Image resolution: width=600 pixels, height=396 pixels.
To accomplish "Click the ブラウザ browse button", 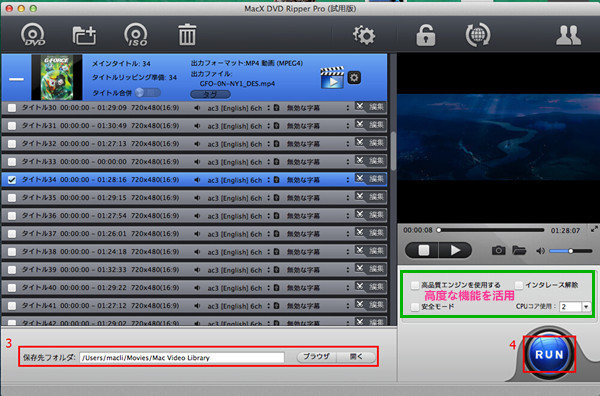I will click(x=316, y=357).
